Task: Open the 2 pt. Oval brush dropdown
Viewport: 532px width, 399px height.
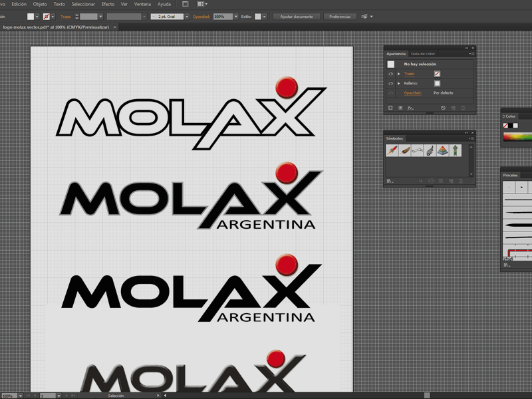Action: click(187, 16)
